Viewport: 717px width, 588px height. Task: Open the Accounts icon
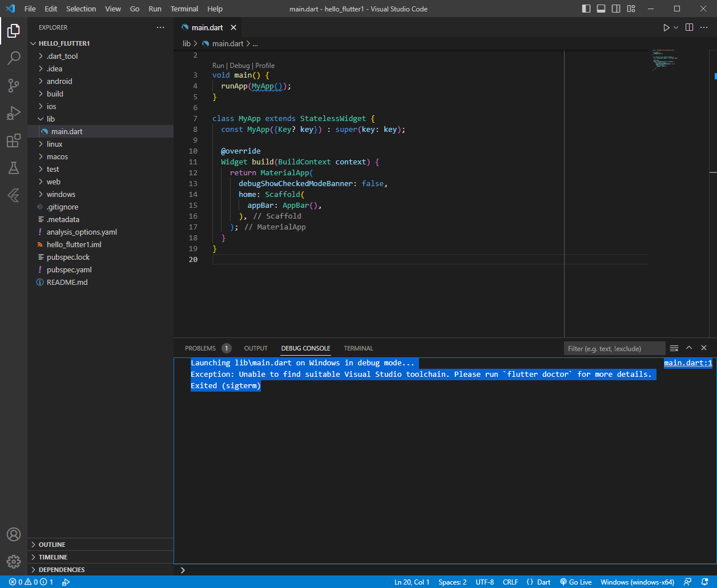point(14,534)
